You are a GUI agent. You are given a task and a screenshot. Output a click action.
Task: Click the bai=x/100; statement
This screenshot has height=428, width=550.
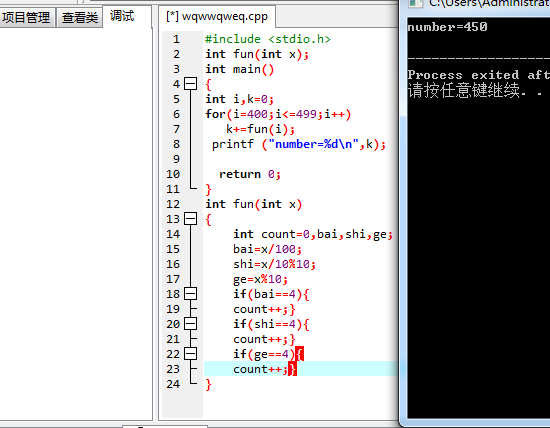point(267,249)
